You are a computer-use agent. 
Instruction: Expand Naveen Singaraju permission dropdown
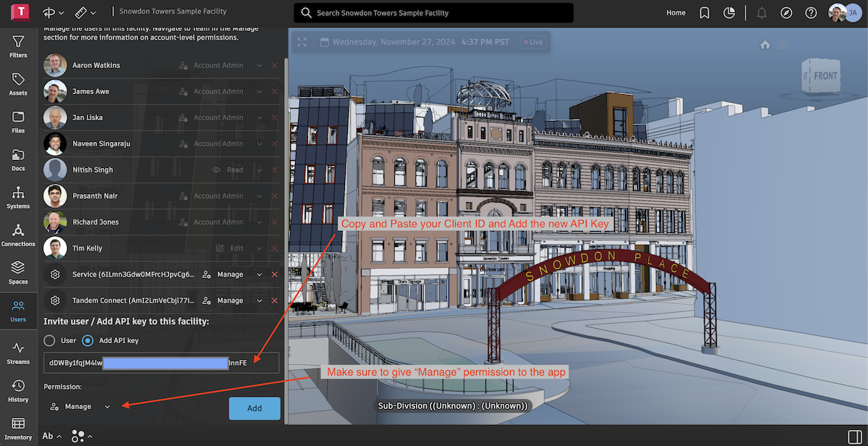coord(259,143)
